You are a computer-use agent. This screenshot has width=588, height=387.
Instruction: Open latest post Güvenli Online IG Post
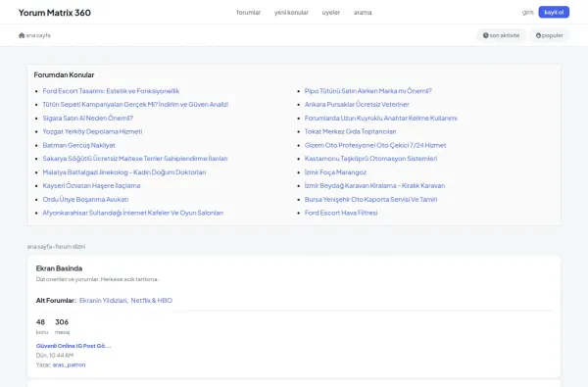point(73,346)
